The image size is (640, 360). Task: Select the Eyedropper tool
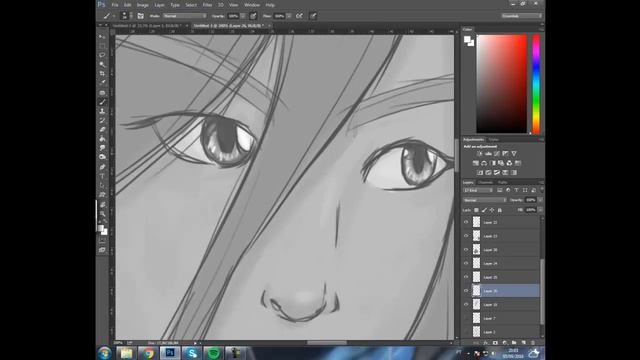(x=102, y=82)
